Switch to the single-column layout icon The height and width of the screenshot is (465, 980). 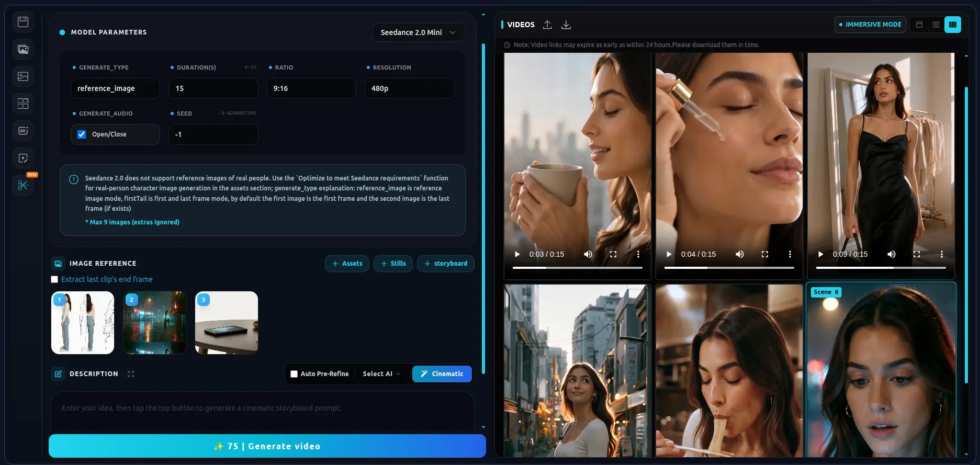tap(919, 25)
